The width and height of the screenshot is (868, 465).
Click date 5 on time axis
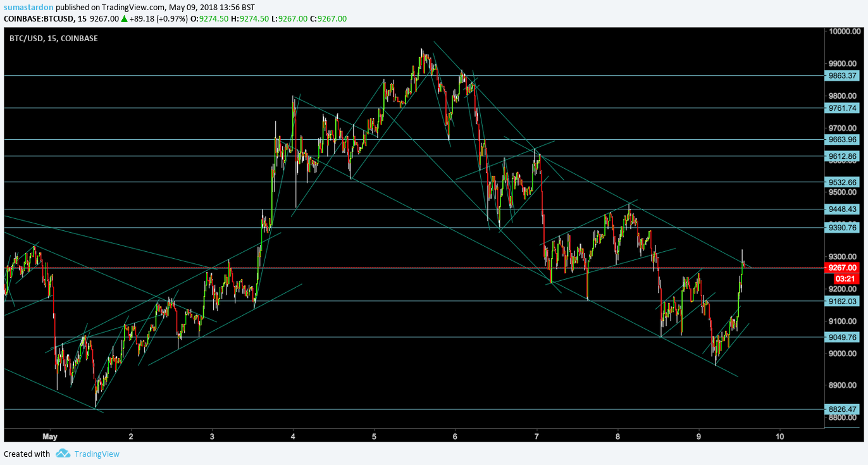click(x=375, y=437)
